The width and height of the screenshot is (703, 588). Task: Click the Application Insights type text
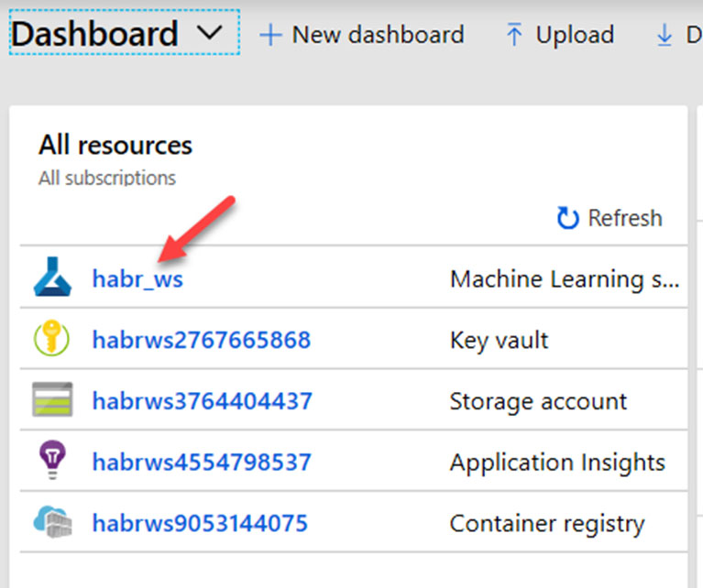pyautogui.click(x=557, y=463)
